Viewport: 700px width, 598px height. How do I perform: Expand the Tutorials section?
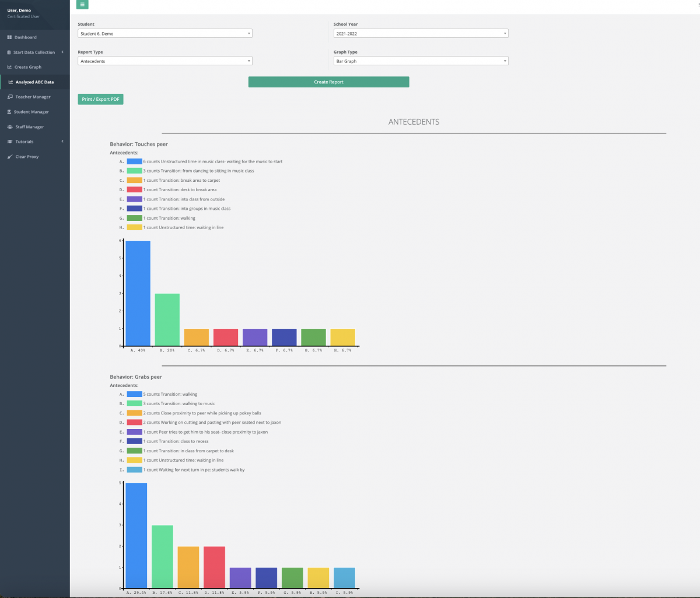62,141
